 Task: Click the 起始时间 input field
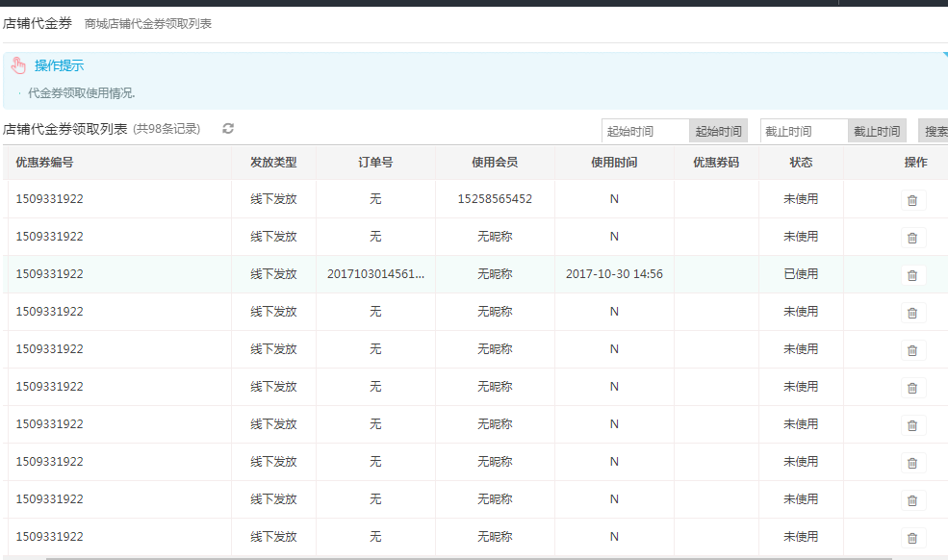pyautogui.click(x=645, y=132)
